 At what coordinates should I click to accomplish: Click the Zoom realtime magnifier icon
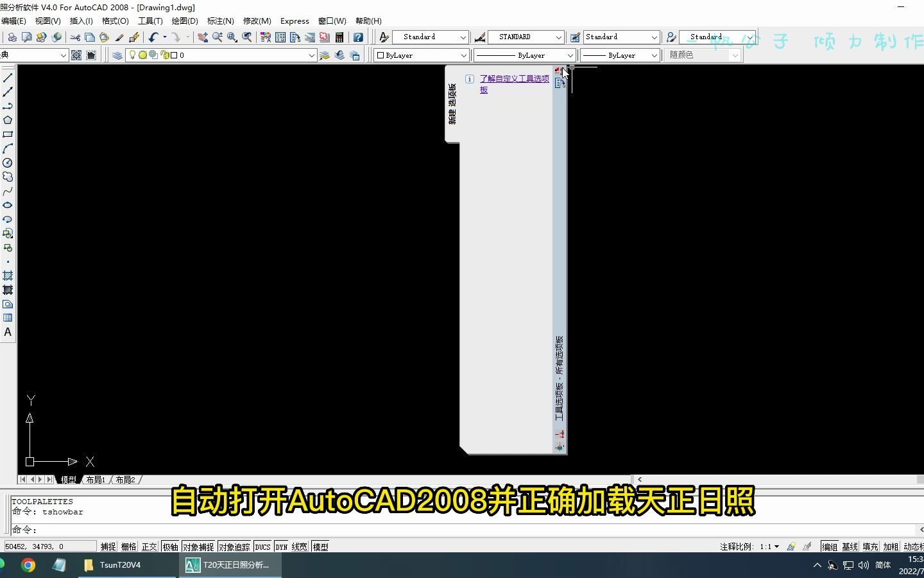point(218,37)
